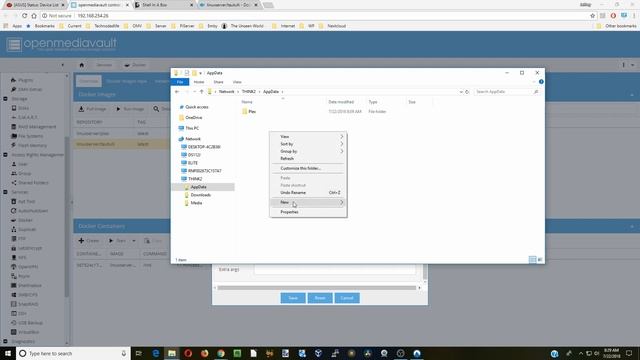Expand the Group by submenu

pos(308,151)
